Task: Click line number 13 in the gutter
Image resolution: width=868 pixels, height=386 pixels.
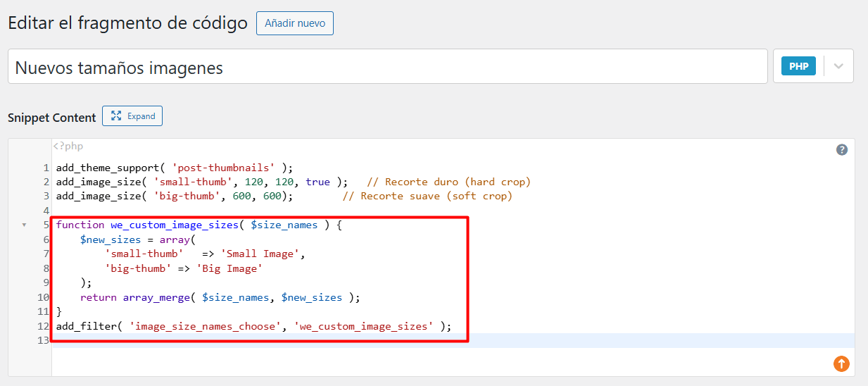Action: (43, 340)
